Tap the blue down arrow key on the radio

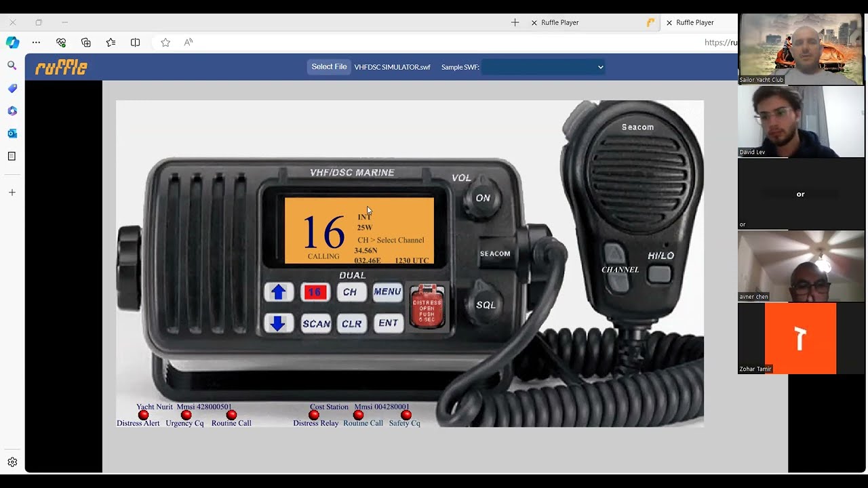[278, 323]
